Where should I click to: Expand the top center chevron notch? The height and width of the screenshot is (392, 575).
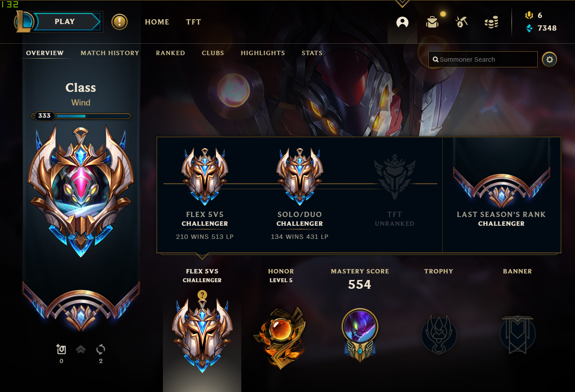[x=402, y=4]
